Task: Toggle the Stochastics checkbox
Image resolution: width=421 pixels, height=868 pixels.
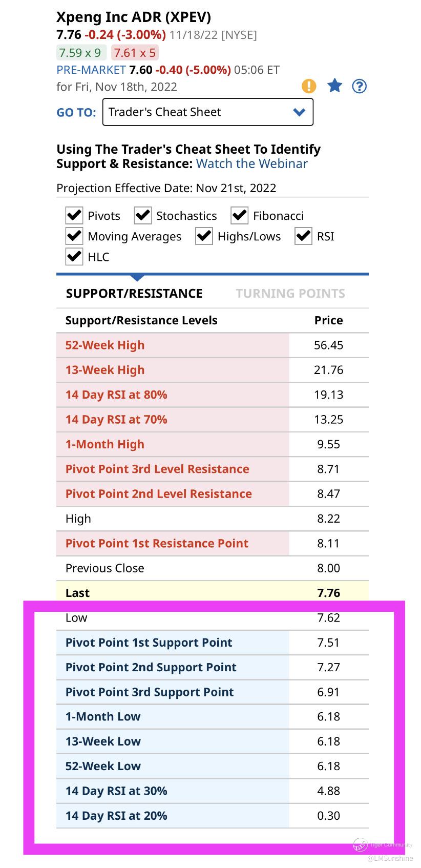Action: click(143, 215)
